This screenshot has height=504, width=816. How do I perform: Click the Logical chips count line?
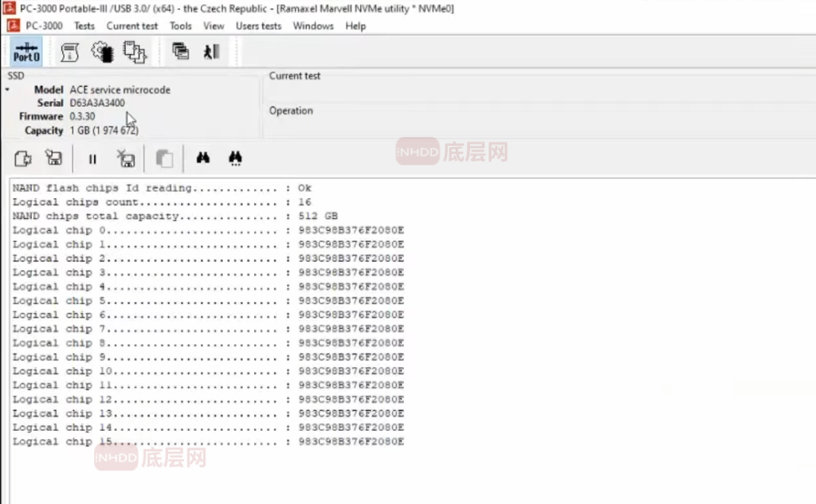[x=162, y=201]
